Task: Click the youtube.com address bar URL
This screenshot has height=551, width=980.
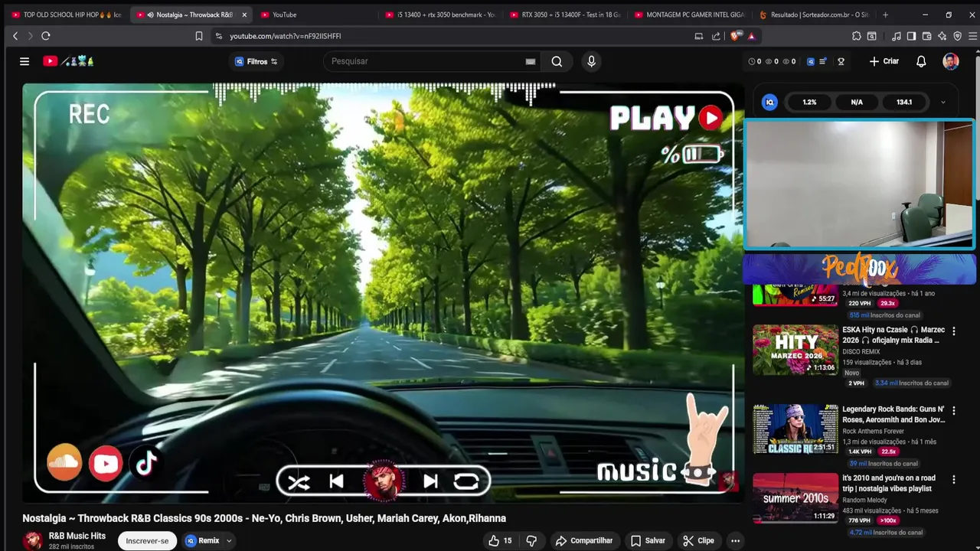Action: [x=285, y=36]
